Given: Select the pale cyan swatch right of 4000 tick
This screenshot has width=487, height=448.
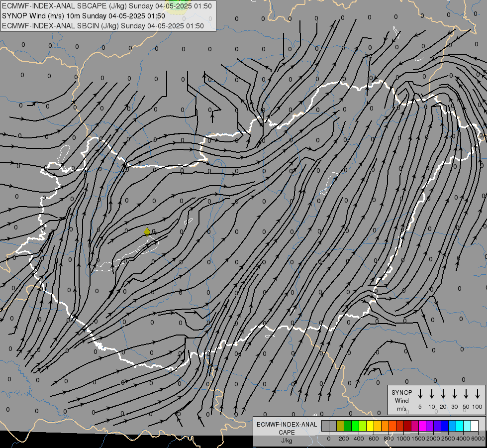Looking at the screenshot, I should point(468,426).
